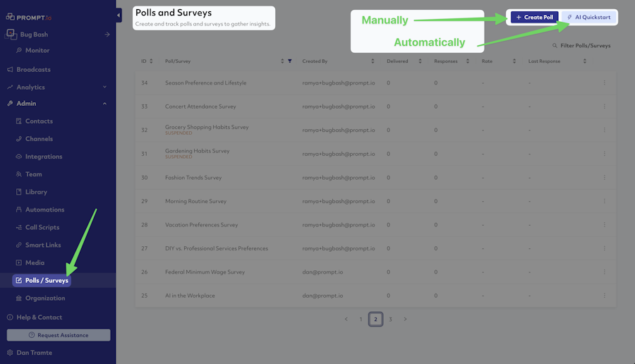635x364 pixels.
Task: Click the Filter Polls/Surveys search field
Action: pyautogui.click(x=585, y=46)
